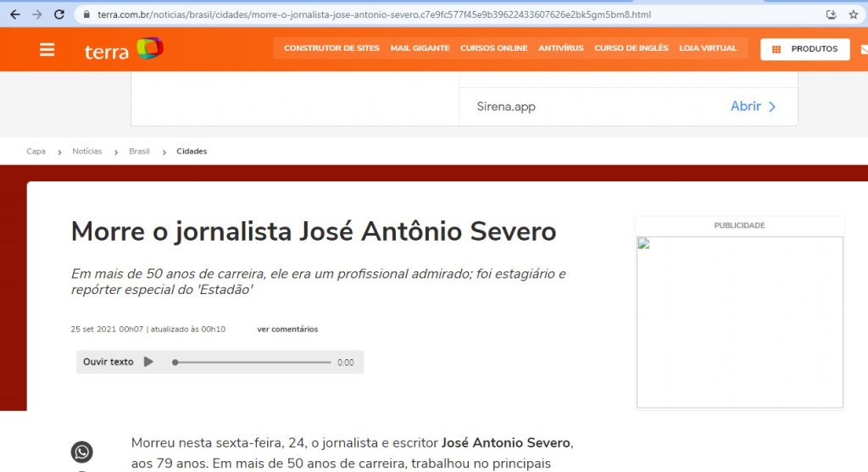The image size is (868, 472).
Task: Click the browser forward arrow
Action: point(36,14)
